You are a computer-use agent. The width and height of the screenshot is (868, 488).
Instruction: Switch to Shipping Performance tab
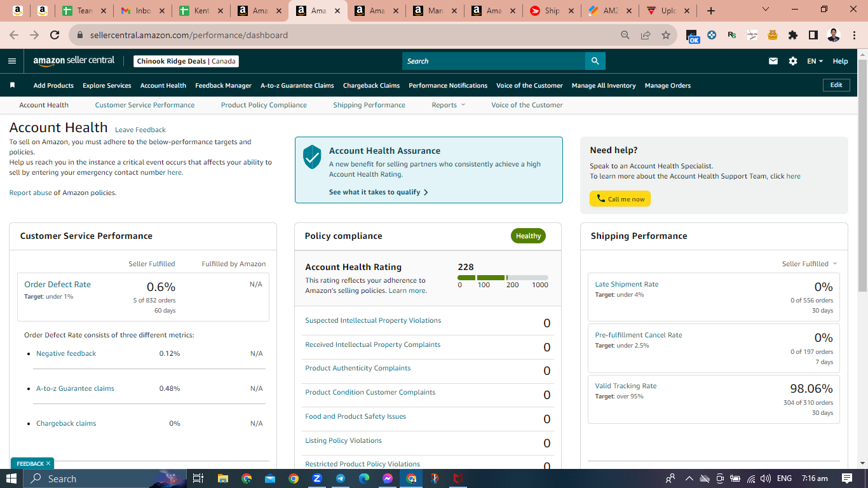(369, 105)
